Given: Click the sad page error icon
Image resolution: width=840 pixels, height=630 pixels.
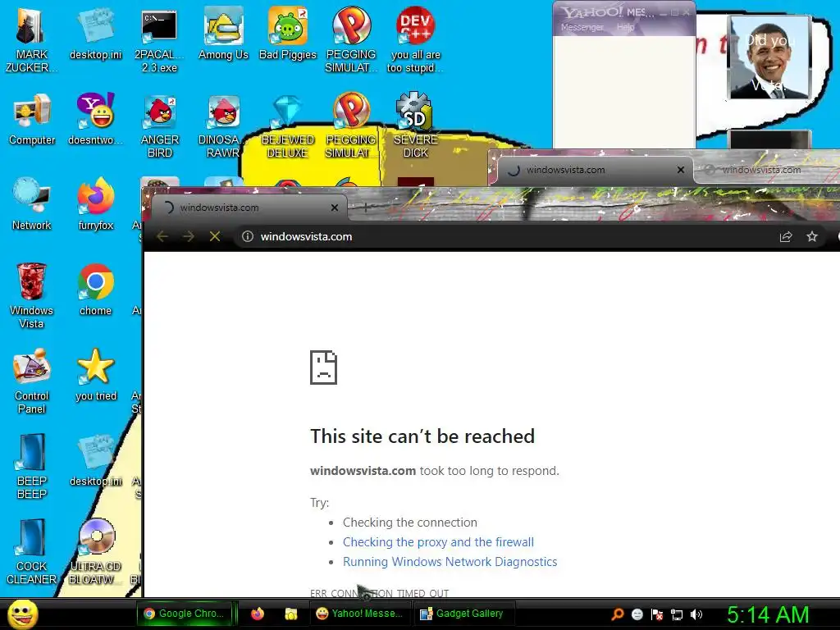Looking at the screenshot, I should click(323, 367).
